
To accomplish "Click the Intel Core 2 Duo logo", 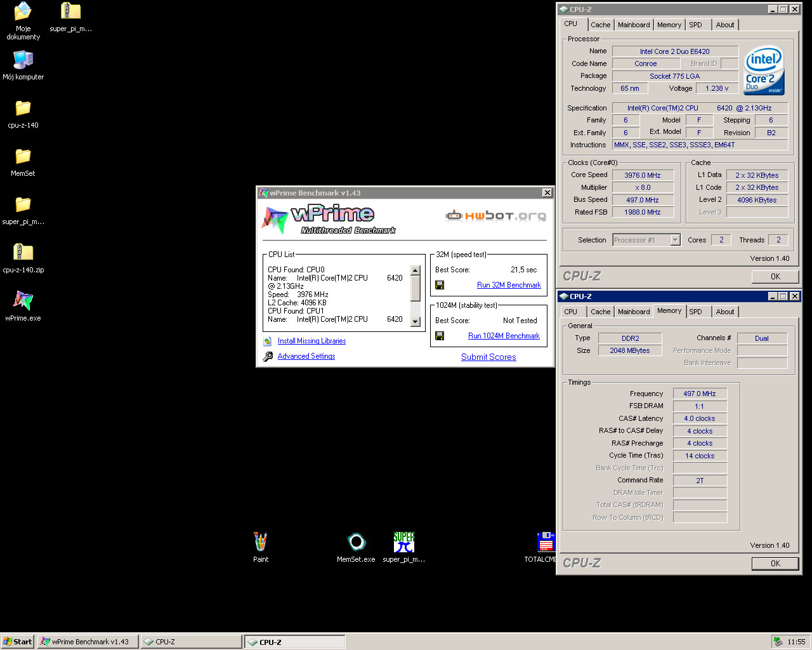I will pyautogui.click(x=764, y=70).
